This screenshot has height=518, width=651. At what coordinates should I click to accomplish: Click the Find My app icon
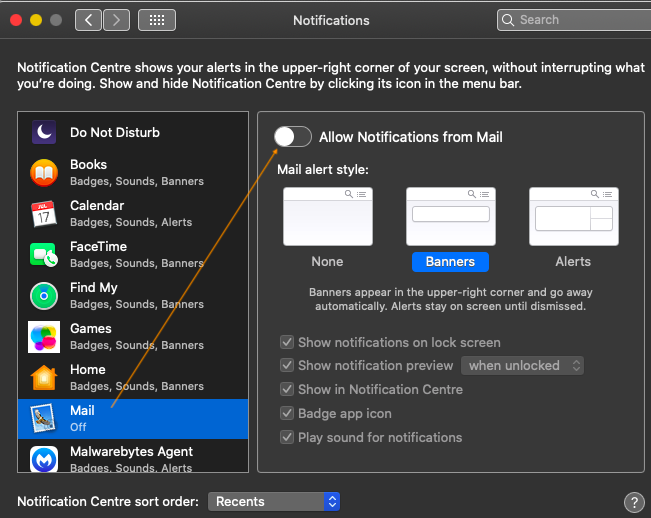[44, 296]
